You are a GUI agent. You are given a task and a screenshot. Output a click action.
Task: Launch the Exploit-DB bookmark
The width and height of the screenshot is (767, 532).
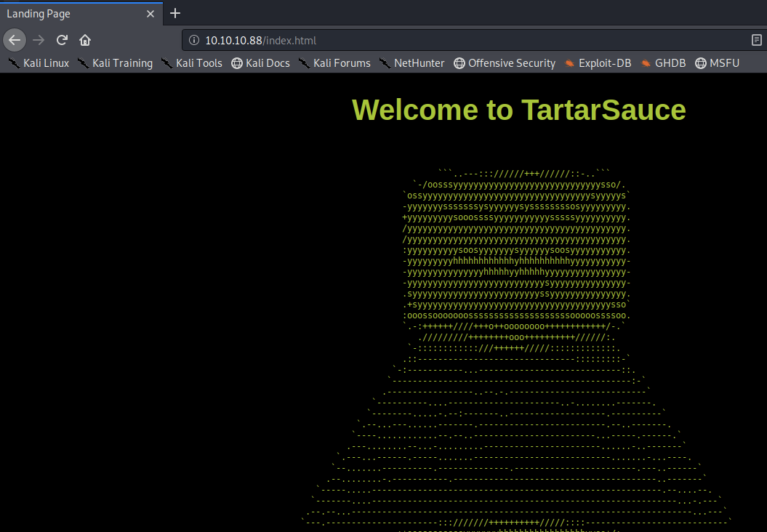tap(598, 63)
